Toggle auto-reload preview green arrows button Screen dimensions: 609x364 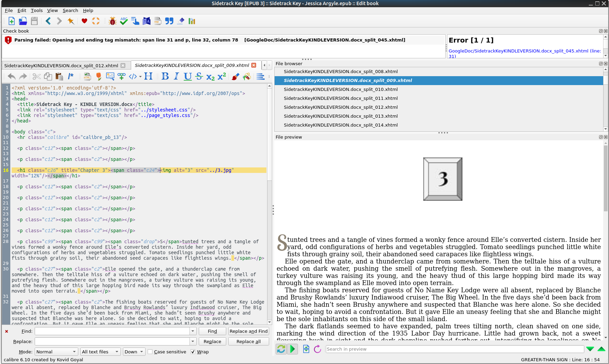tap(281, 349)
